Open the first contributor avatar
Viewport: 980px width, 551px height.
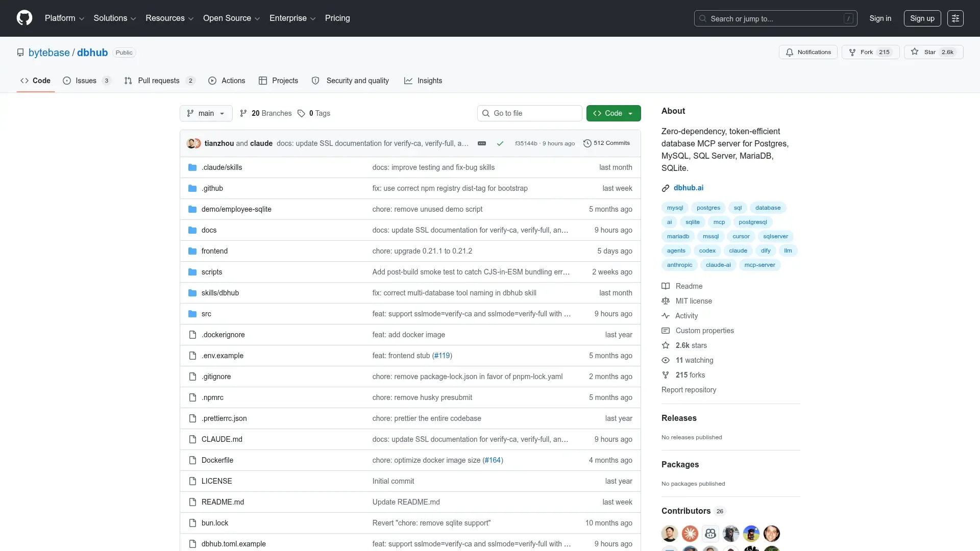(669, 534)
